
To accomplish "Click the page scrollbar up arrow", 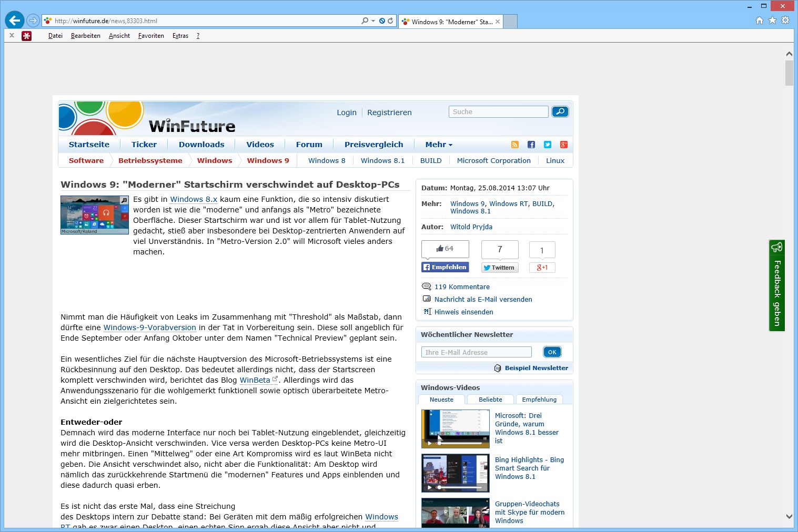I will click(789, 54).
